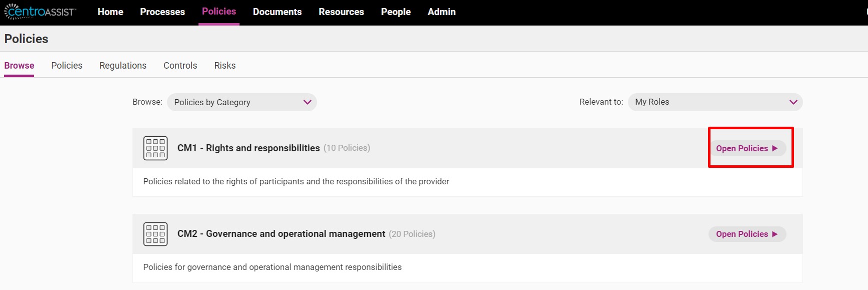Open Policies for CM2 Governance and operational management
The image size is (868, 290).
(747, 234)
